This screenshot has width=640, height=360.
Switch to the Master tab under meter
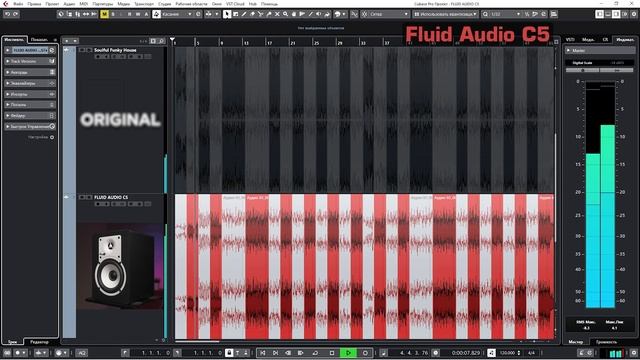(576, 342)
